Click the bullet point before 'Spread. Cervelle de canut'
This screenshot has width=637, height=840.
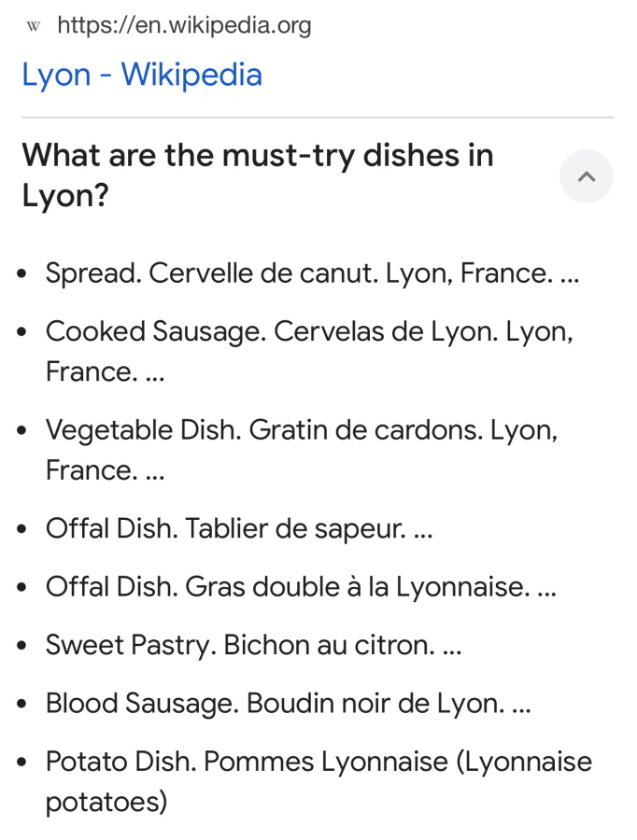pyautogui.click(x=21, y=274)
